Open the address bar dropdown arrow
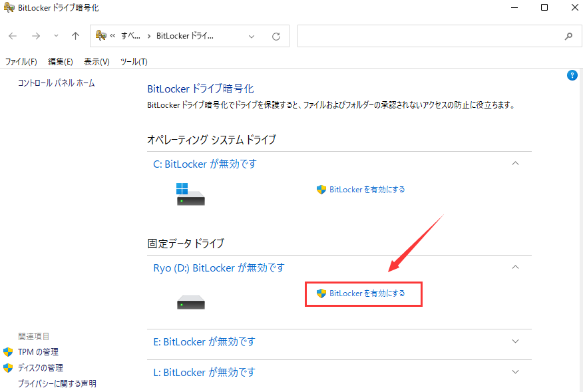583x392 pixels. [x=251, y=36]
